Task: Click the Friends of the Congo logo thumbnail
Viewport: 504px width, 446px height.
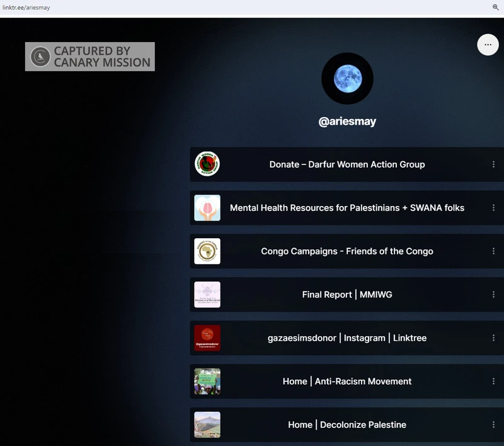Action: pyautogui.click(x=207, y=251)
